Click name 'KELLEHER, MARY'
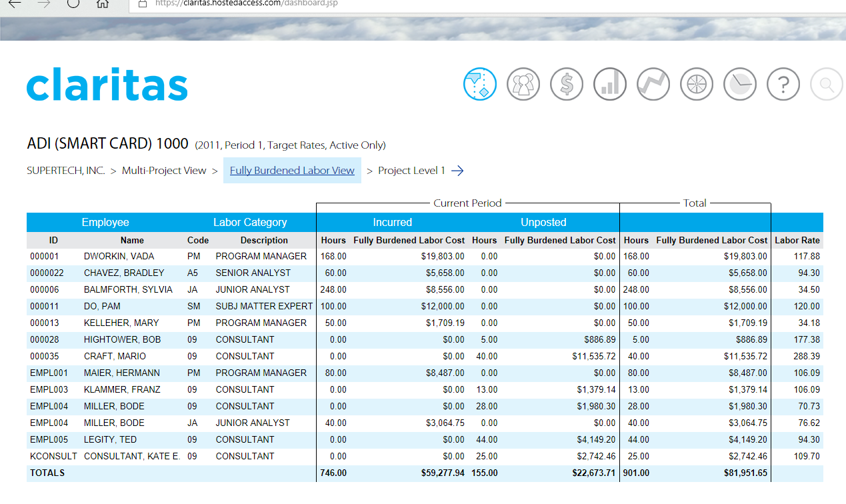Screen dimensions: 846x504 [x=121, y=323]
